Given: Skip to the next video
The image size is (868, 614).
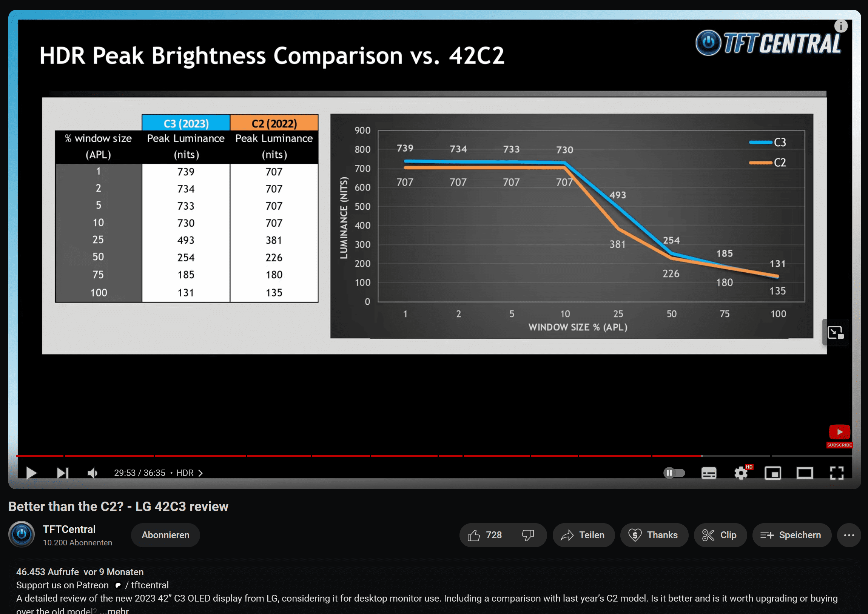Looking at the screenshot, I should point(62,473).
